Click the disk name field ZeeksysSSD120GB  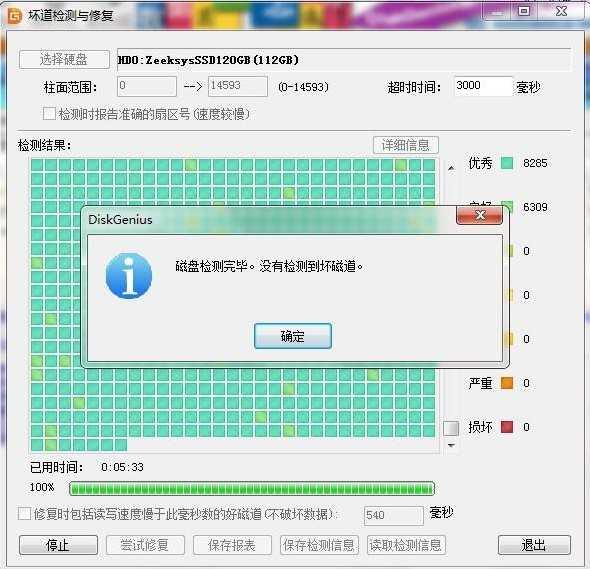(344, 60)
